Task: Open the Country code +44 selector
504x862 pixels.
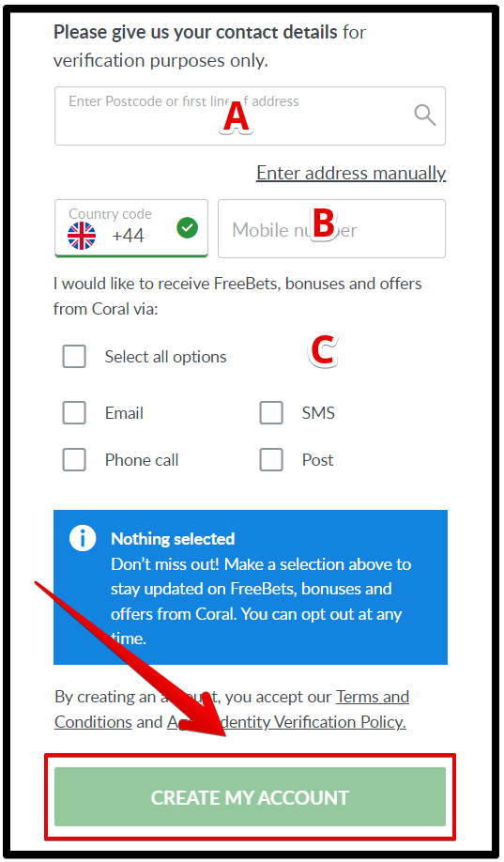Action: click(131, 228)
